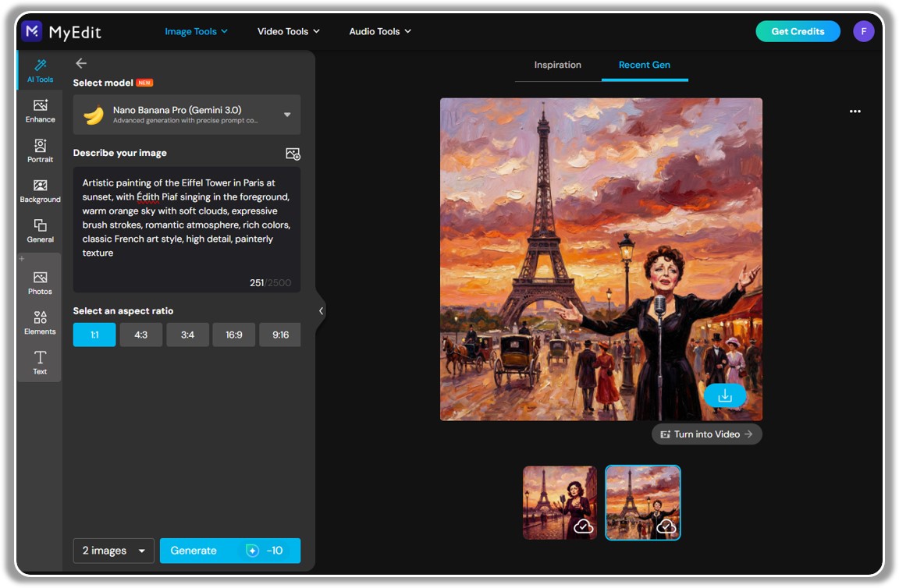The height and width of the screenshot is (588, 899).
Task: Select the 16:9 aspect ratio
Action: tap(233, 335)
